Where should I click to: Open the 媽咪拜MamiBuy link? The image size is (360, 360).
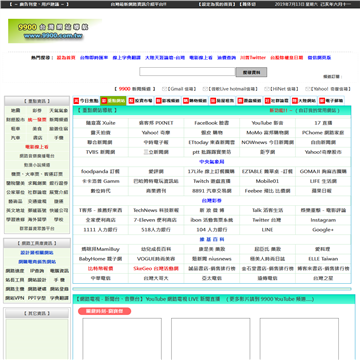[101, 249]
